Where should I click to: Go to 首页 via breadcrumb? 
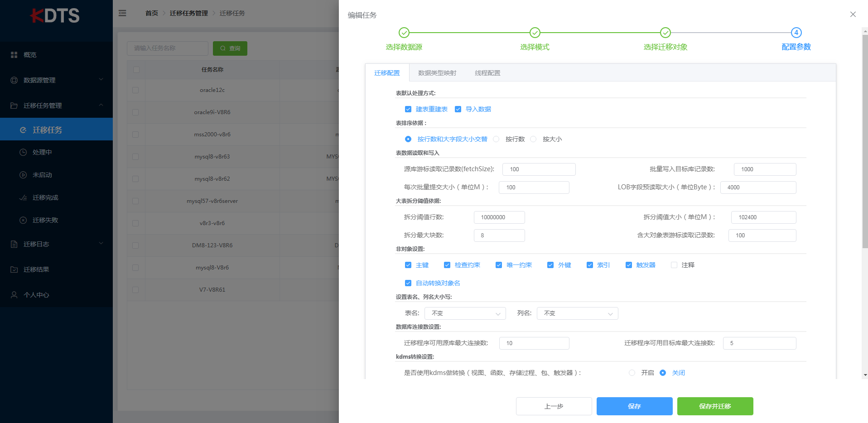[152, 13]
